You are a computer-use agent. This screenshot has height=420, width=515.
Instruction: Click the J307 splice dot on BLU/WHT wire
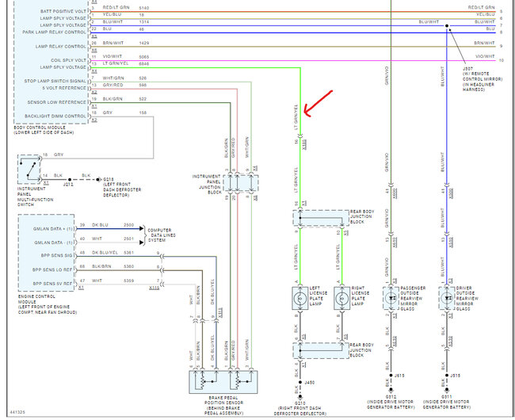pos(447,25)
